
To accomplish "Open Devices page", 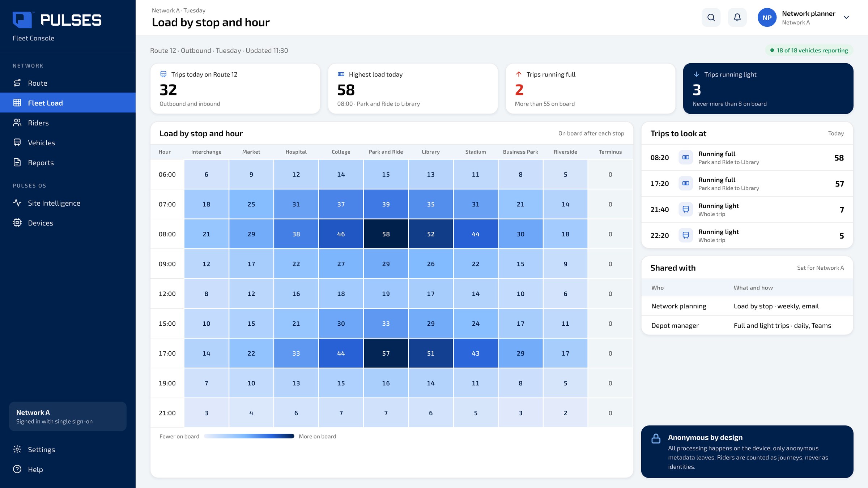I will tap(68, 223).
